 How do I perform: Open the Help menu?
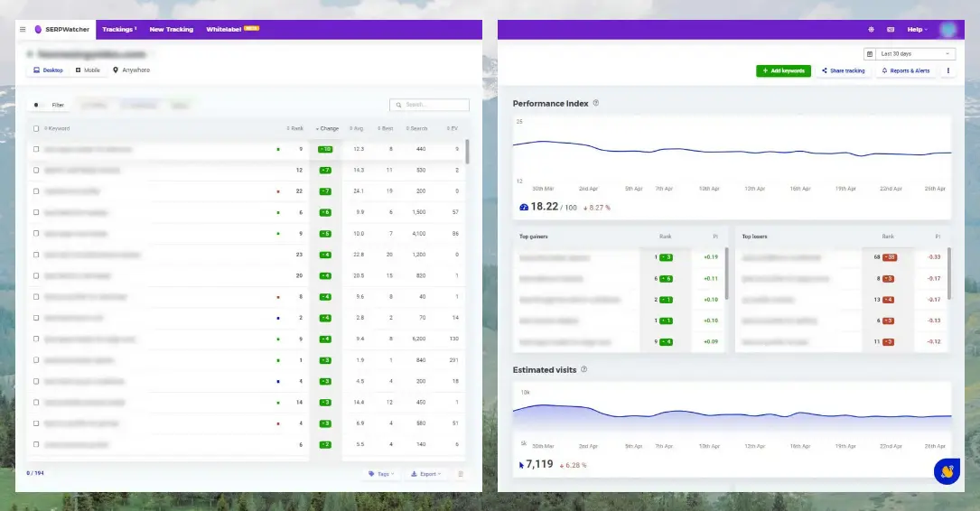point(917,30)
